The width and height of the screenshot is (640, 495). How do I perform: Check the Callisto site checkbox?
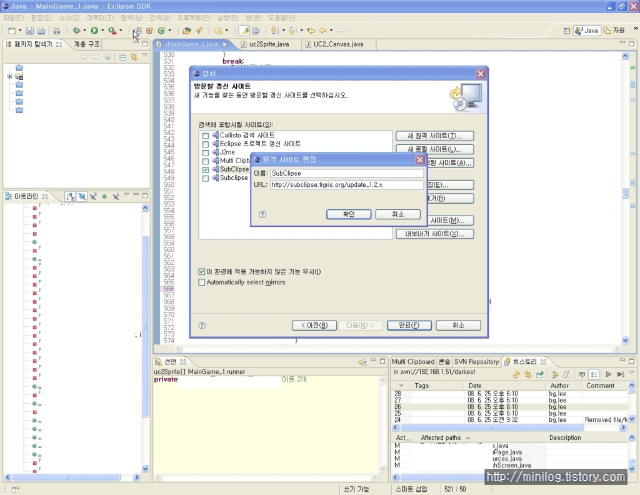[205, 136]
